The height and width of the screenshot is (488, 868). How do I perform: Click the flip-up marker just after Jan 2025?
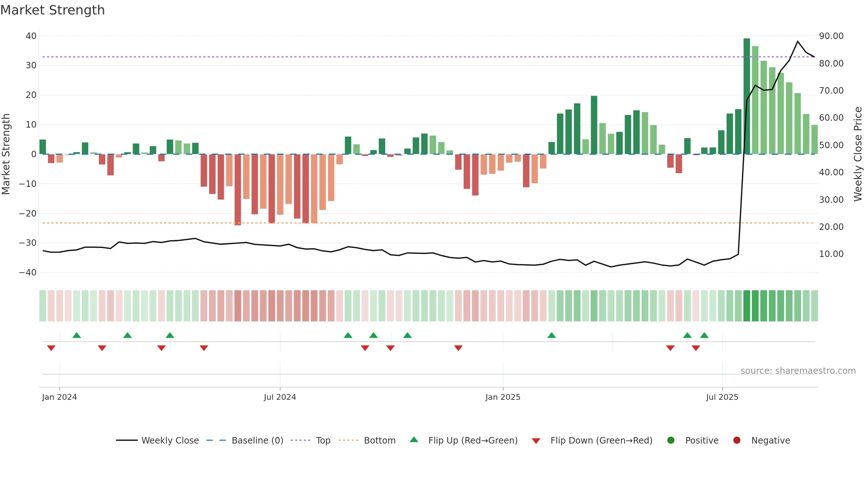point(552,335)
